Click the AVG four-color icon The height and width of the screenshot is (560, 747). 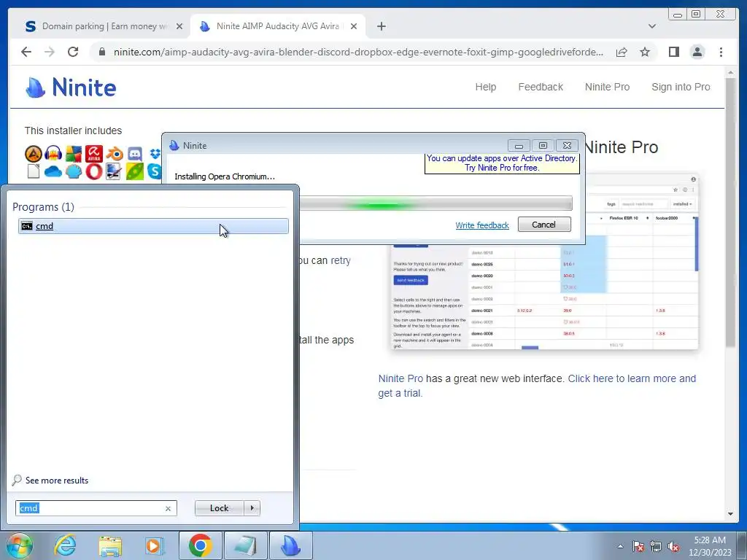pos(74,154)
